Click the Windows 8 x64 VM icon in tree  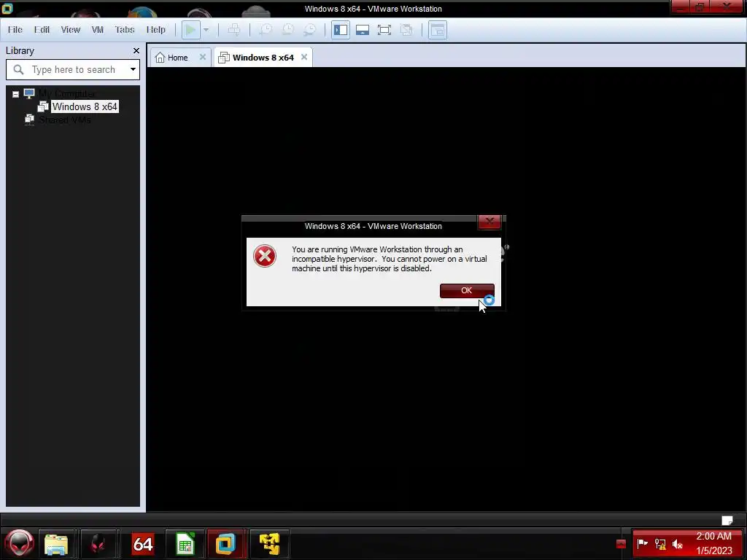coord(43,106)
